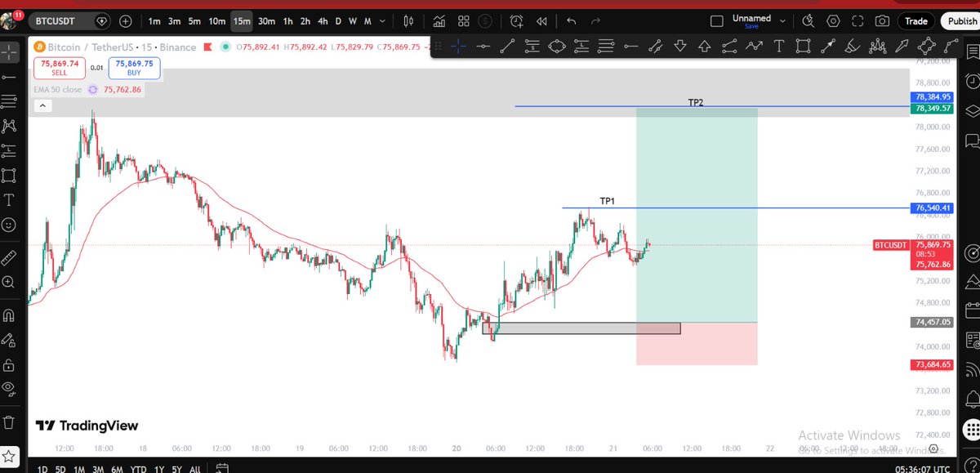Select YTD date range at bottom

click(x=137, y=468)
